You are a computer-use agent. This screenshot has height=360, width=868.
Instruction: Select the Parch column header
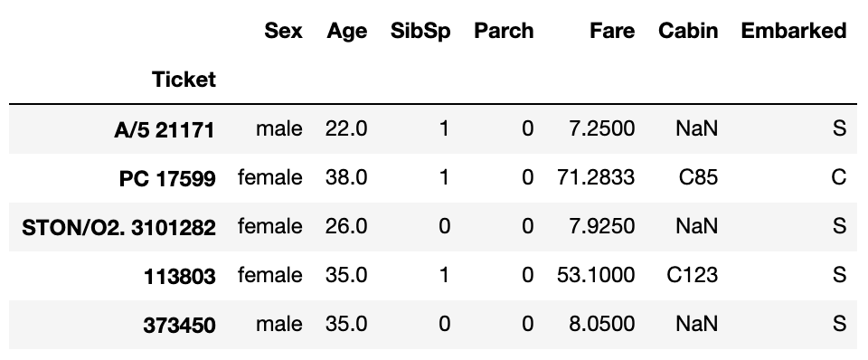point(504,31)
